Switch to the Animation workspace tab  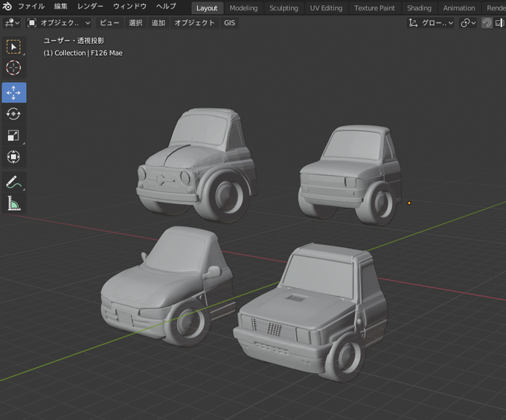tap(459, 8)
